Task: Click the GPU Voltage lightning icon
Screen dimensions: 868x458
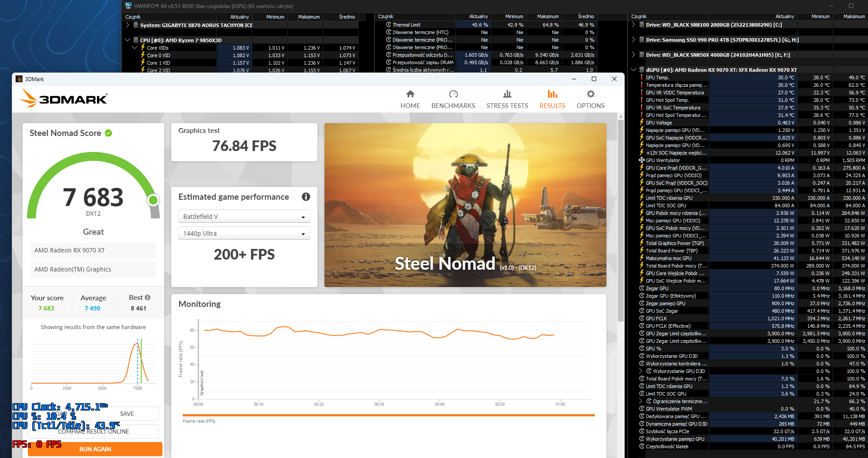Action: 642,123
